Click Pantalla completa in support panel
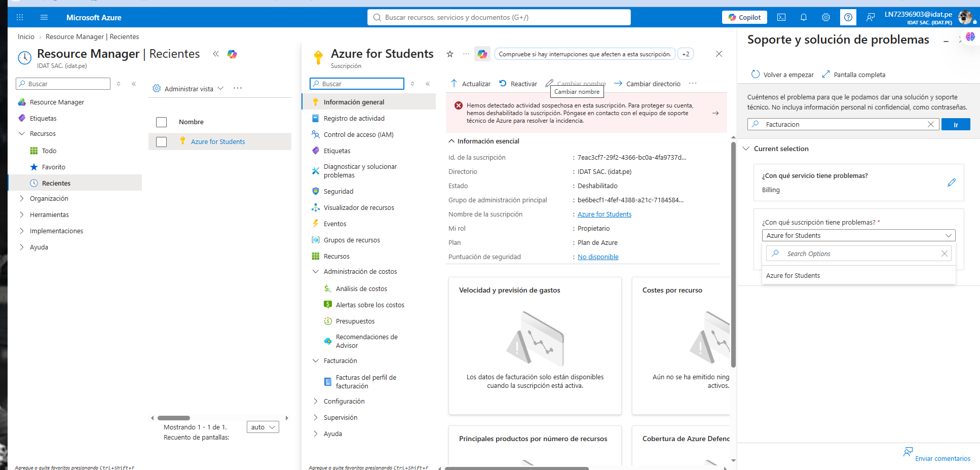This screenshot has width=980, height=470. 854,75
